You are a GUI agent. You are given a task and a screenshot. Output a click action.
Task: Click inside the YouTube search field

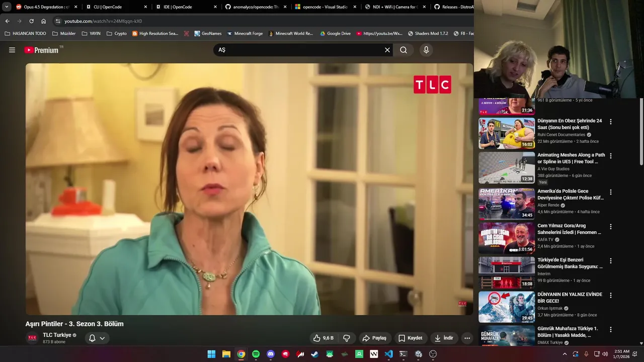299,50
